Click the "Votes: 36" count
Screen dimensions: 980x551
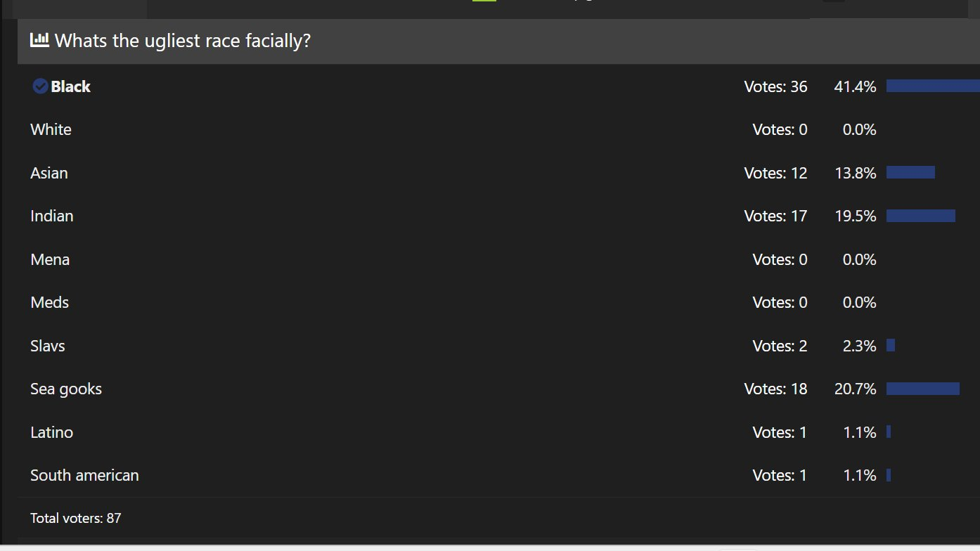tap(775, 87)
